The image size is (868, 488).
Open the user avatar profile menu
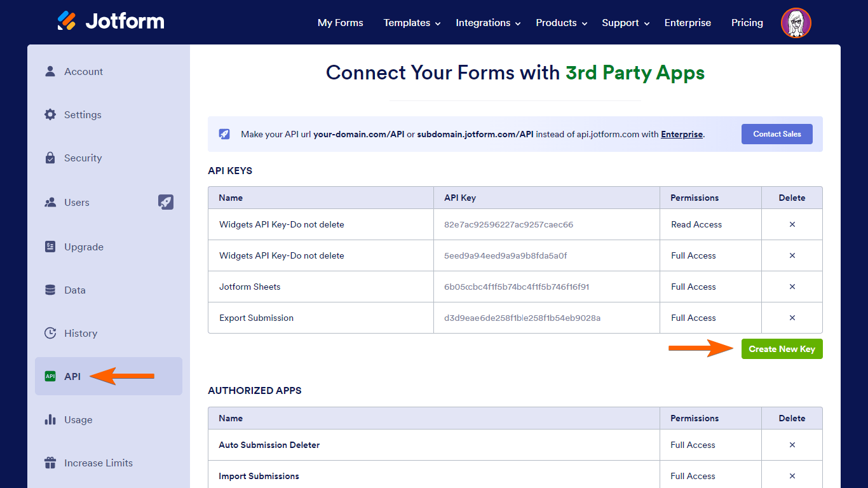click(x=796, y=23)
